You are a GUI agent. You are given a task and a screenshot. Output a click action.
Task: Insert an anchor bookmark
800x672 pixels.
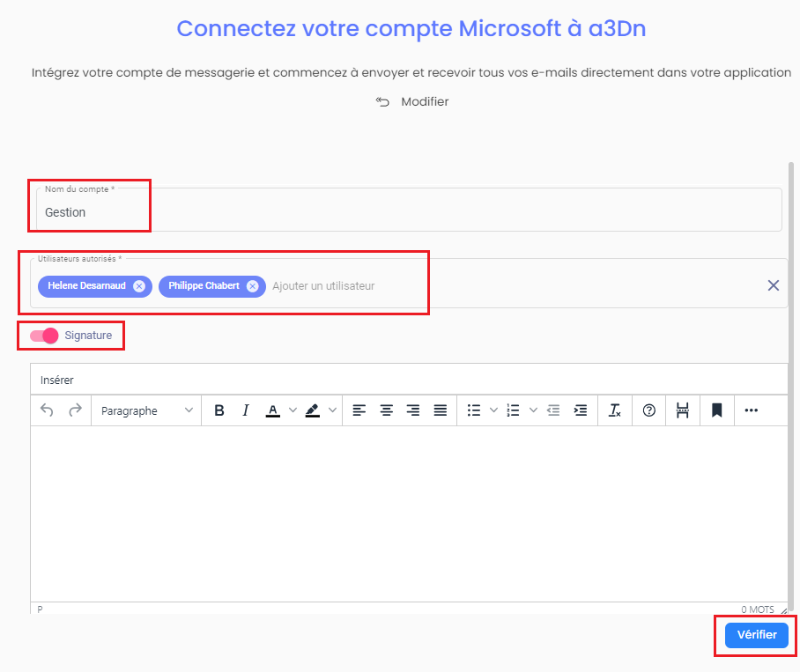(717, 410)
